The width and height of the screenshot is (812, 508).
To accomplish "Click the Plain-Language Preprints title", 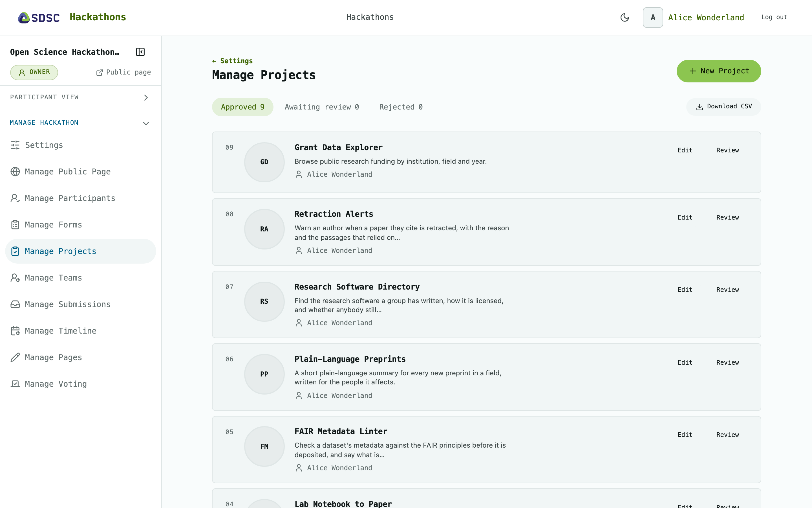I will point(350,359).
